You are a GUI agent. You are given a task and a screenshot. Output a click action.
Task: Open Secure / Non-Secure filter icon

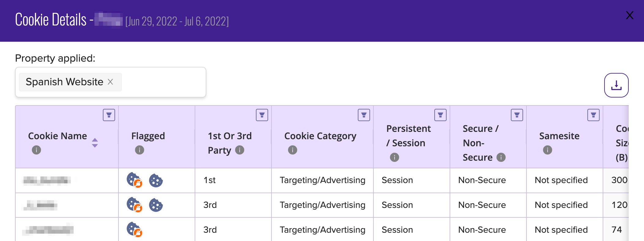click(517, 115)
